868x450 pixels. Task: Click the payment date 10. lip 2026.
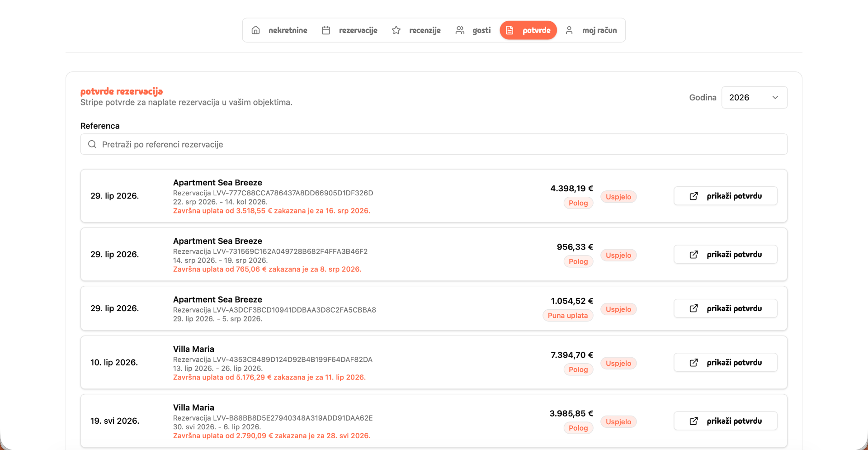click(114, 362)
